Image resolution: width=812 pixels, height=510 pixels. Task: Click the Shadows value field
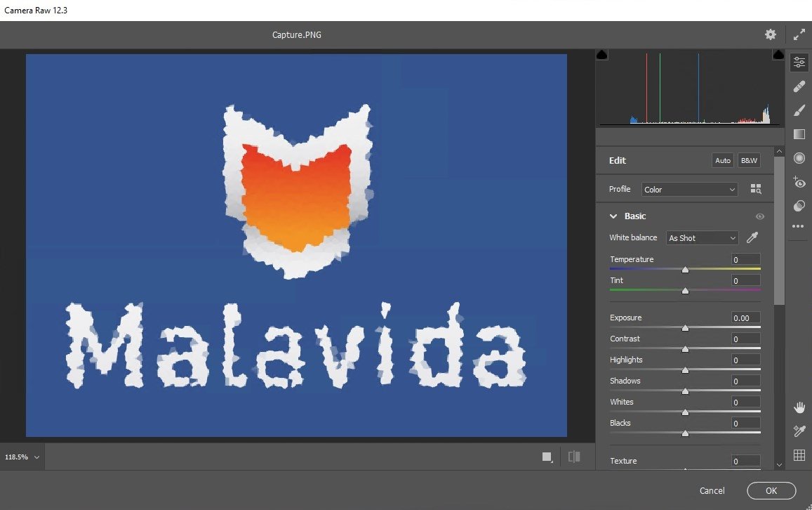(746, 381)
